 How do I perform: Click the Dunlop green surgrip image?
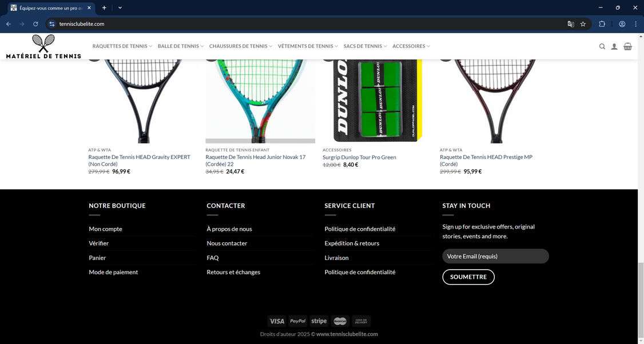click(x=377, y=101)
